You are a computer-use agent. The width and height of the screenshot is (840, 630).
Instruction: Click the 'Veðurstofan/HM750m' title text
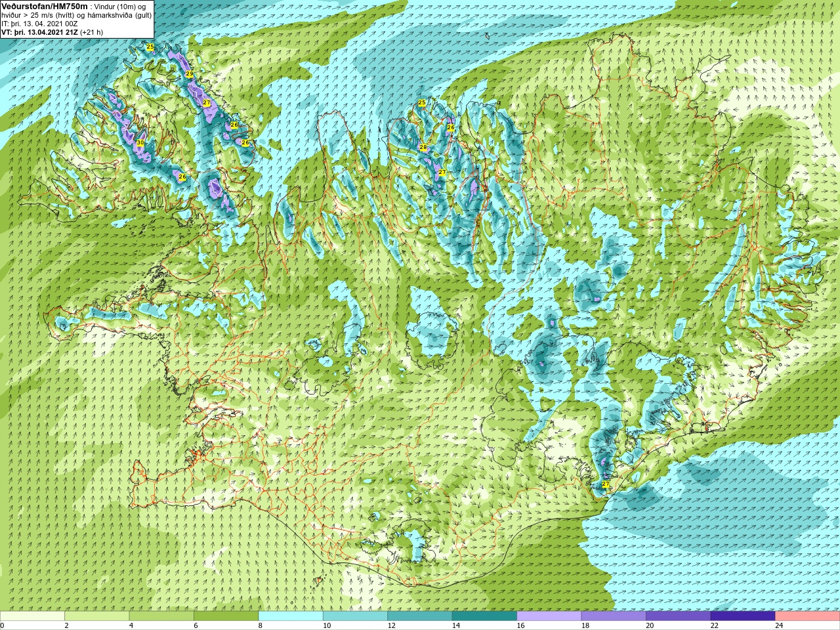pyautogui.click(x=44, y=5)
